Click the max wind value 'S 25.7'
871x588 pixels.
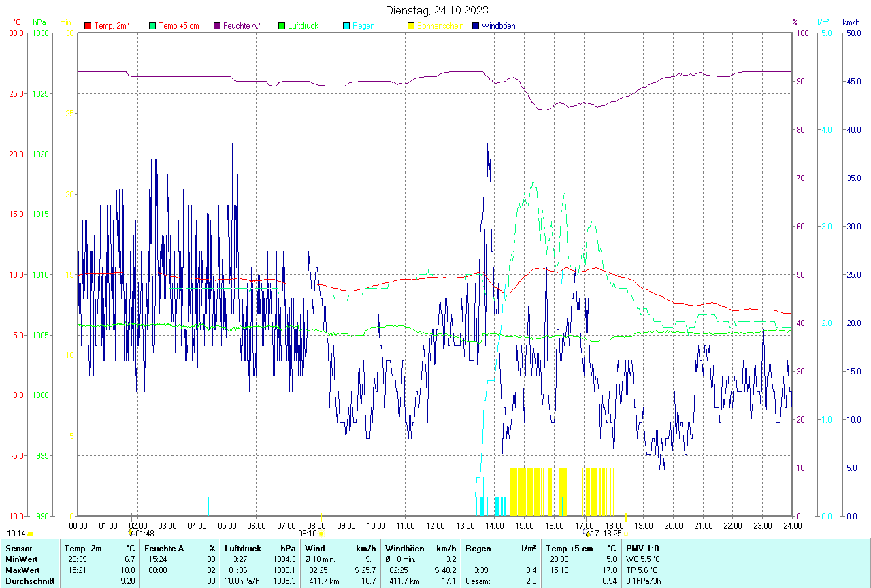[x=365, y=570]
